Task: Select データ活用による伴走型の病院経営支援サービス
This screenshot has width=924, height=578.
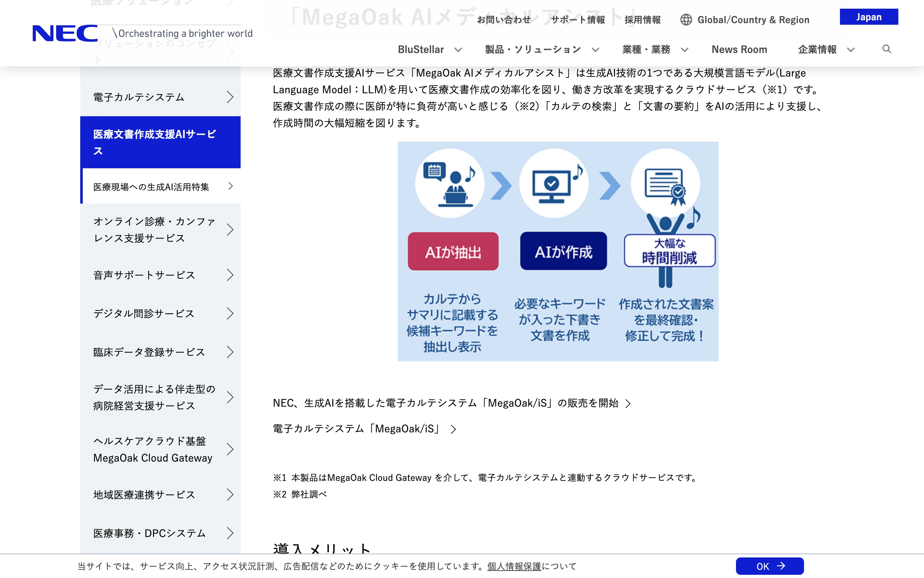Action: pyautogui.click(x=160, y=397)
